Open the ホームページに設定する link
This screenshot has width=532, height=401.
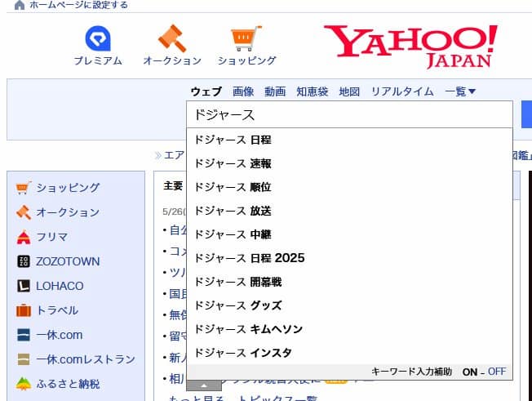(78, 5)
